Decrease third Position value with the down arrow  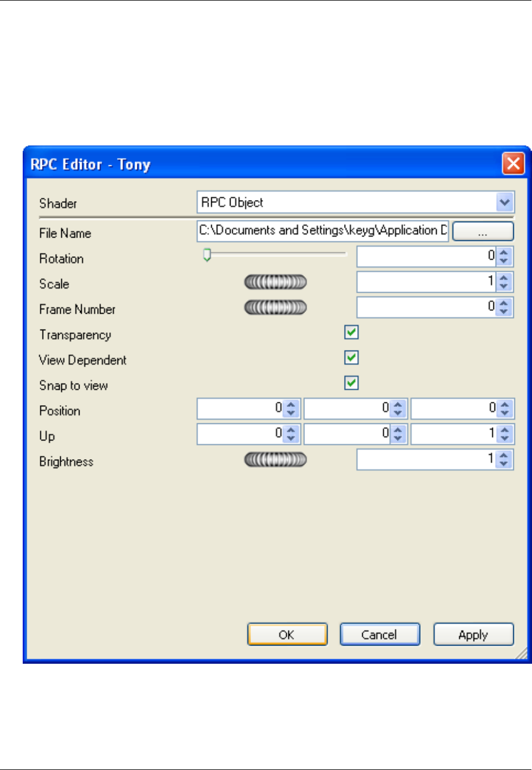[504, 413]
